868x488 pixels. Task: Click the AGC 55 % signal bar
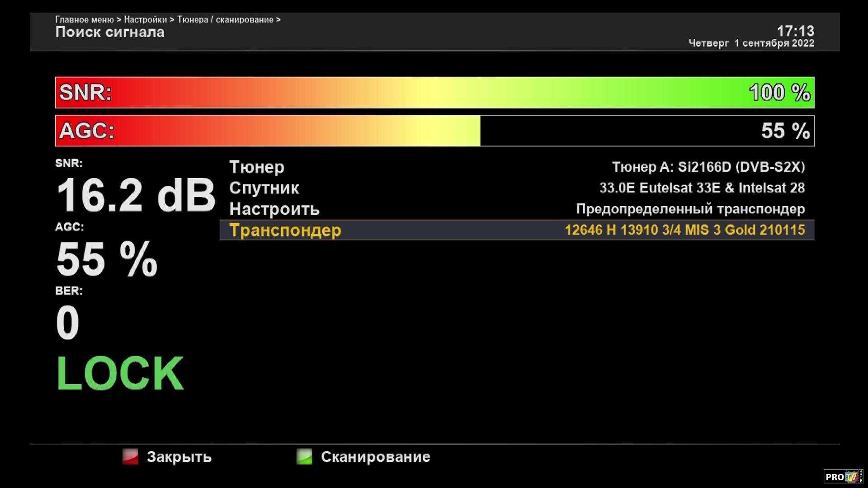click(434, 131)
